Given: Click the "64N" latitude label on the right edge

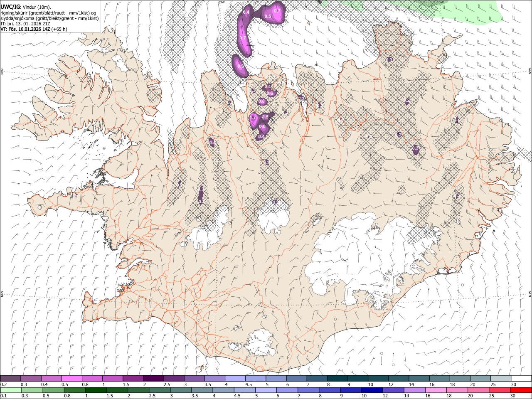Looking at the screenshot, I should pos(530,293).
